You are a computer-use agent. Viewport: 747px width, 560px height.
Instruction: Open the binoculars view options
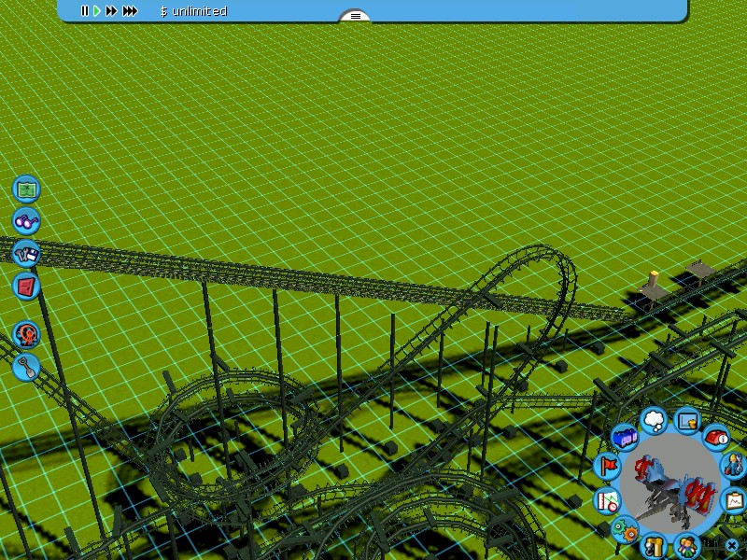[26, 221]
